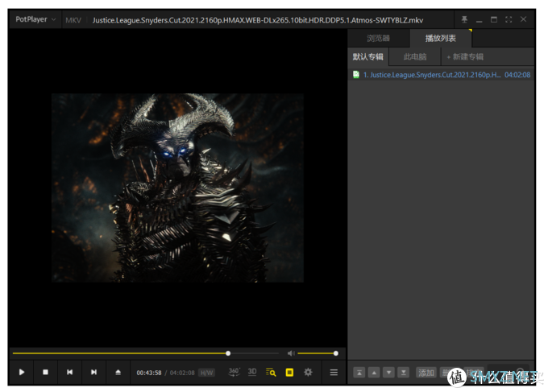Seek along the video progress bar
548x392 pixels.
click(145, 353)
